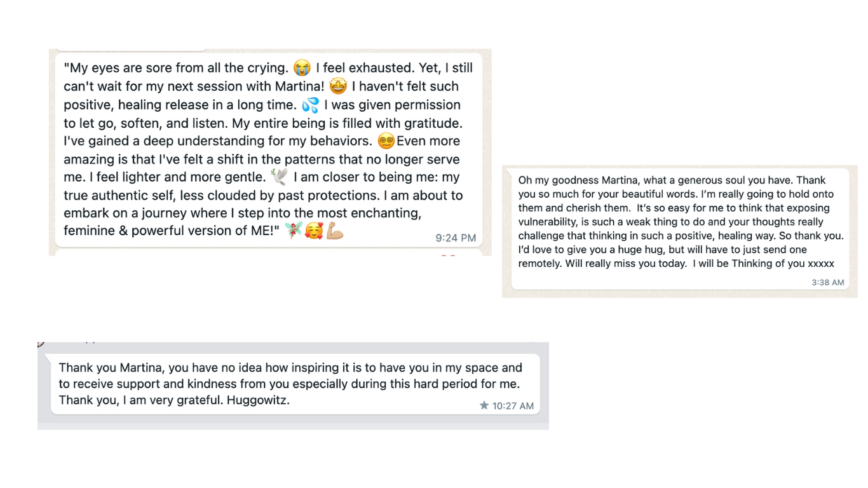Click the 3:38 AM timestamp
The height and width of the screenshot is (488, 868).
[x=827, y=282]
